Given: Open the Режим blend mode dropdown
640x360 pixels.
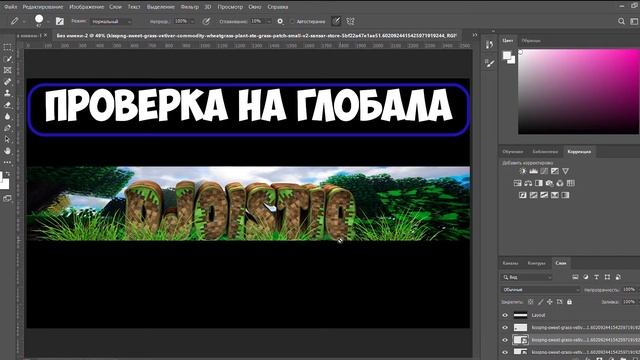Looking at the screenshot, I should (111, 21).
